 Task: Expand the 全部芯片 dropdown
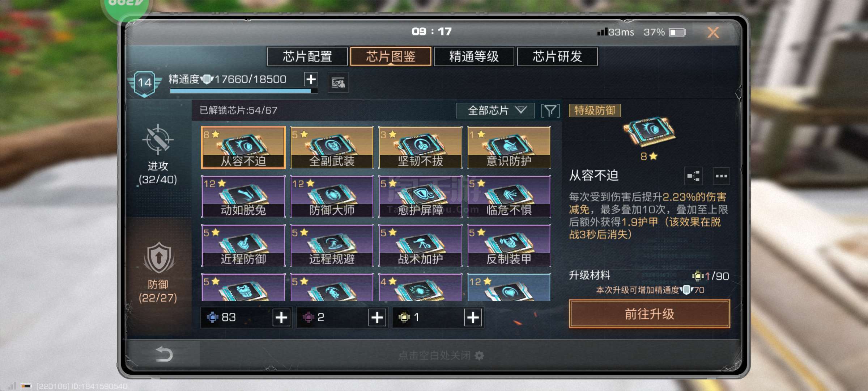click(495, 110)
